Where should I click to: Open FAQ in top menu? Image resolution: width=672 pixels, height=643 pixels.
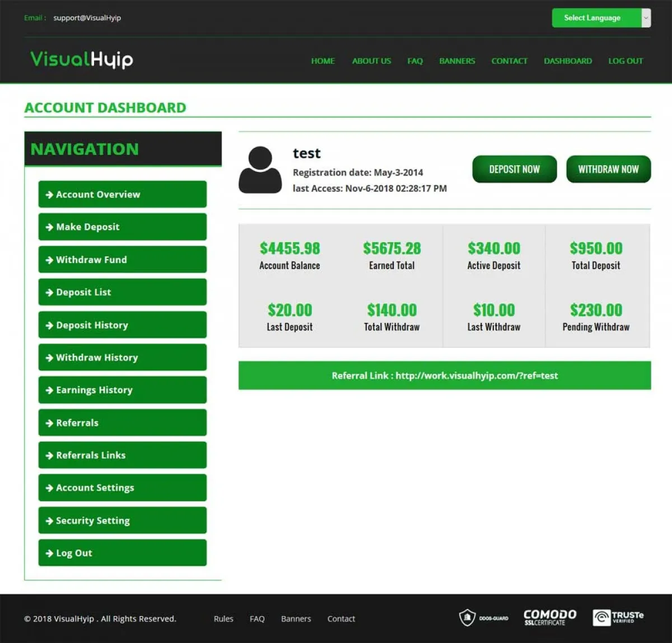coord(415,61)
